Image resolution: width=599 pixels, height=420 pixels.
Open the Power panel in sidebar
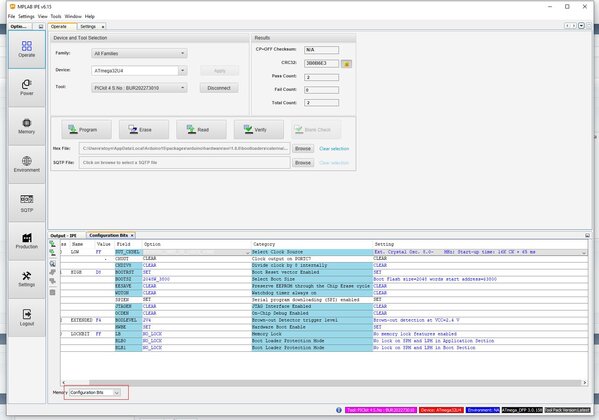click(x=27, y=88)
